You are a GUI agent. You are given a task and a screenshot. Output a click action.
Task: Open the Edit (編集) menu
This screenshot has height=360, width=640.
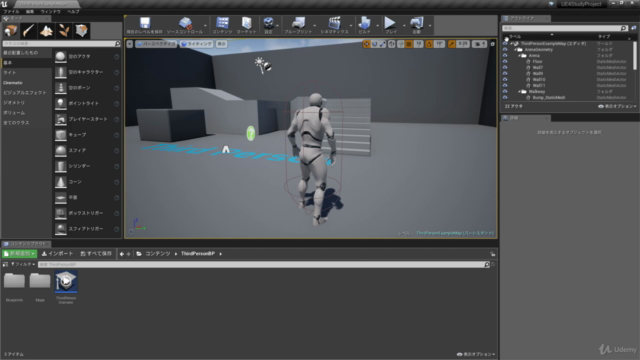click(30, 12)
